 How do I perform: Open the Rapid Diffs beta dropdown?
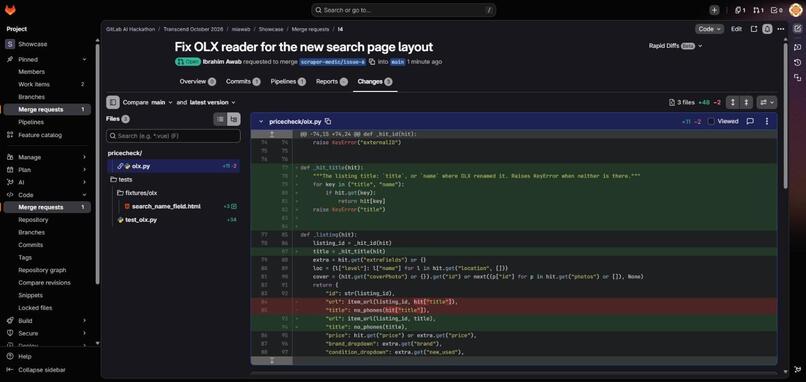tap(675, 46)
